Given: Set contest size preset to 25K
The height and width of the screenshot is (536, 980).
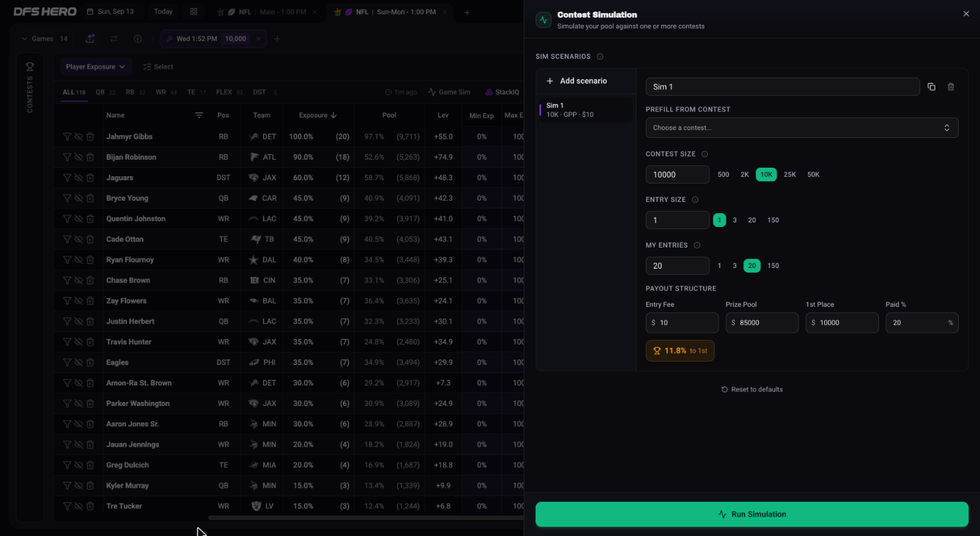Looking at the screenshot, I should tap(790, 175).
